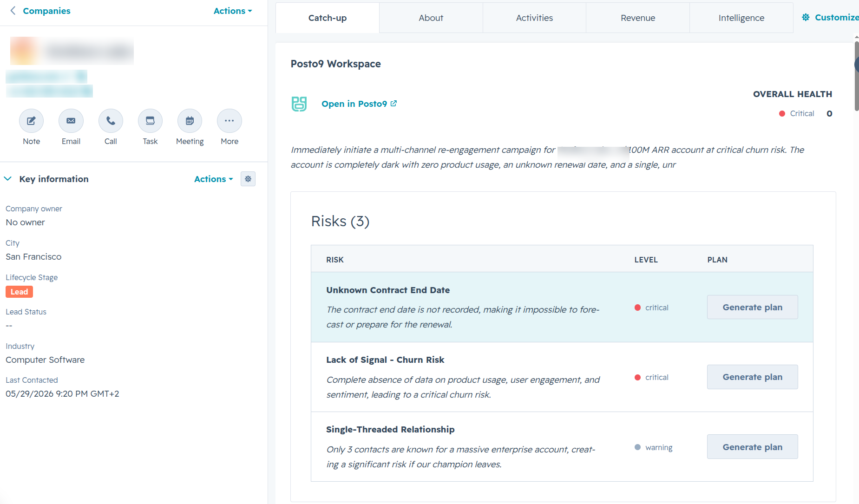
Task: Click the PLAN column header
Action: point(717,260)
